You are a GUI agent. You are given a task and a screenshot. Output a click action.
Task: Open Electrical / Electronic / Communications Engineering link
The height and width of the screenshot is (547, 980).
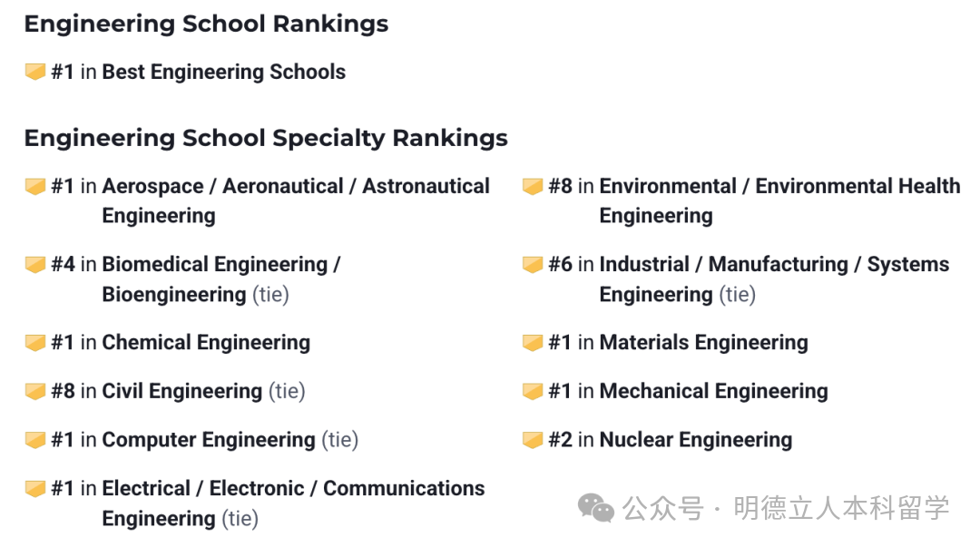click(293, 503)
